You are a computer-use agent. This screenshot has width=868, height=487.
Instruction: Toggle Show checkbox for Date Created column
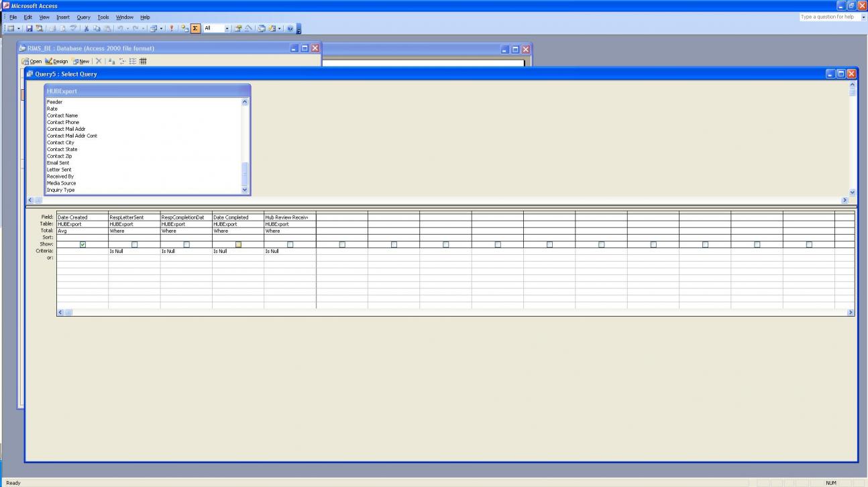coord(83,244)
